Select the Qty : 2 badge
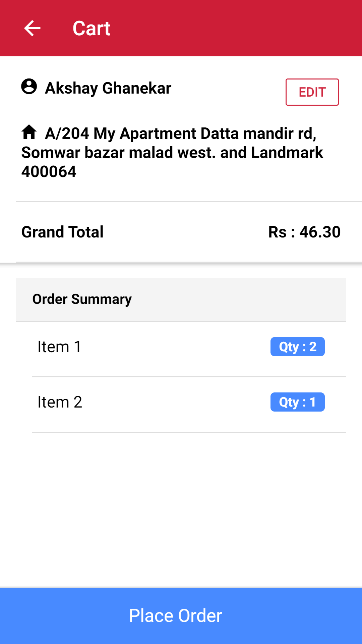This screenshot has width=362, height=644. click(x=297, y=347)
